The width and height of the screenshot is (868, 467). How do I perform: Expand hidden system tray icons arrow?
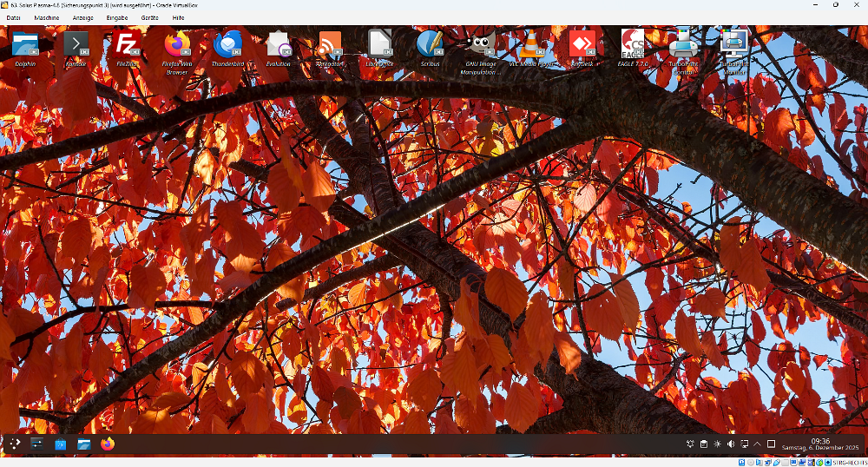(x=757, y=444)
